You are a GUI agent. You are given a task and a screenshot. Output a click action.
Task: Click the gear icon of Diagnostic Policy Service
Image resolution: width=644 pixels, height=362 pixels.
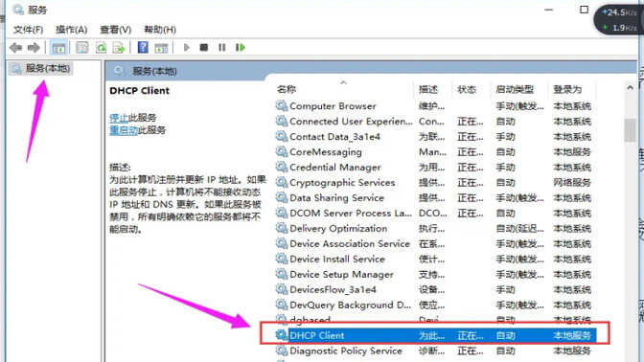pos(282,351)
